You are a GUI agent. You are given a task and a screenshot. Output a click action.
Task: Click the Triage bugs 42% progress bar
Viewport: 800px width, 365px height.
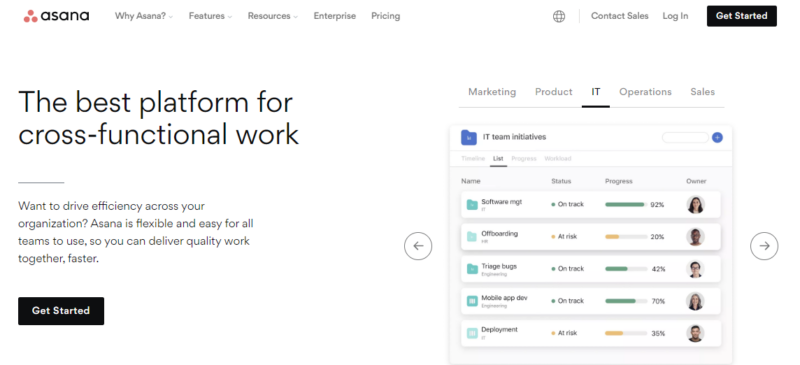coord(626,269)
